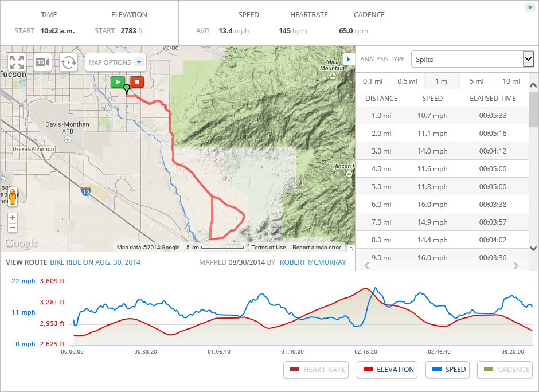
Task: Open the 3D video flyover view
Action: (42, 62)
